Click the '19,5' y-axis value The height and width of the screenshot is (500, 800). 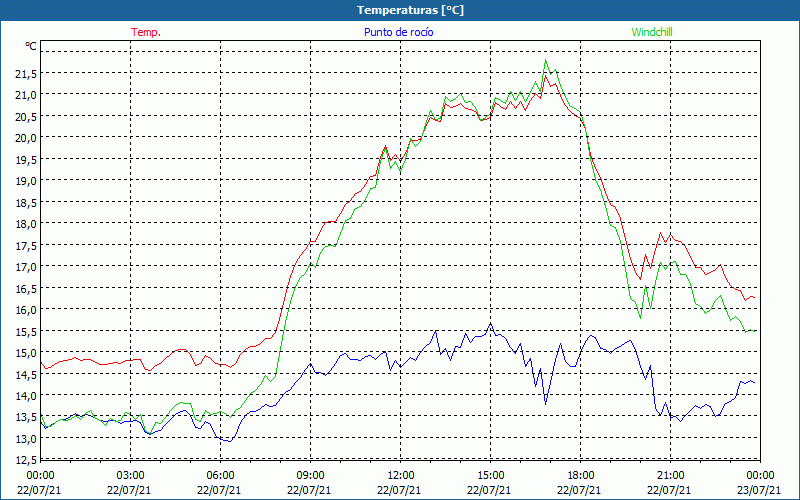pyautogui.click(x=26, y=160)
